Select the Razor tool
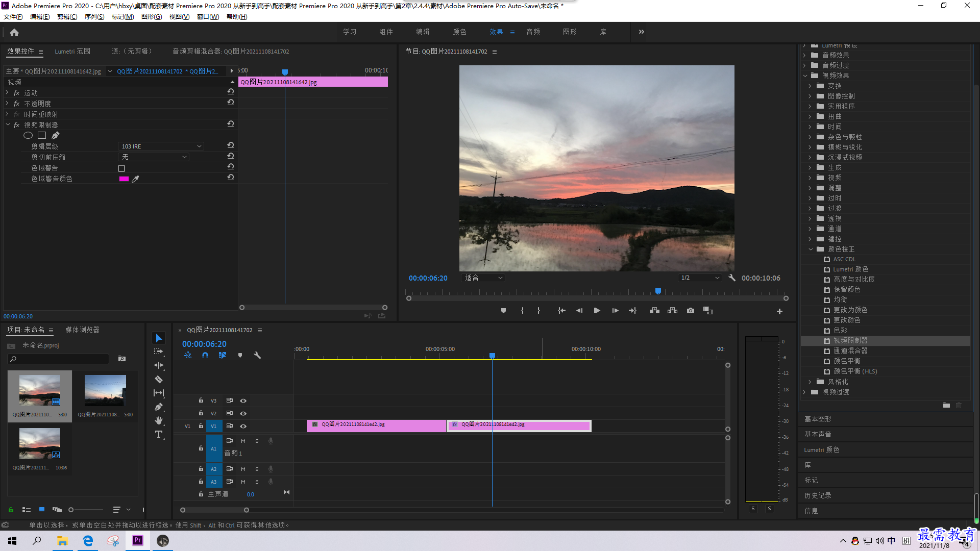Viewport: 980px width, 551px height. (x=159, y=379)
